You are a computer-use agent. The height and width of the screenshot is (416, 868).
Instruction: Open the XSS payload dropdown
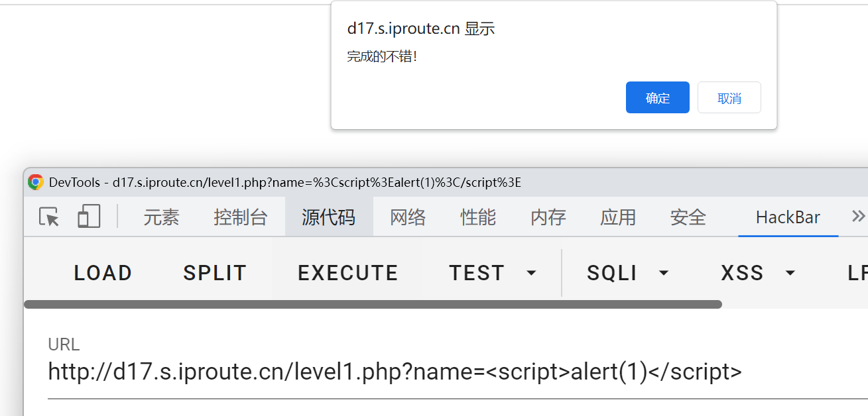click(x=757, y=272)
